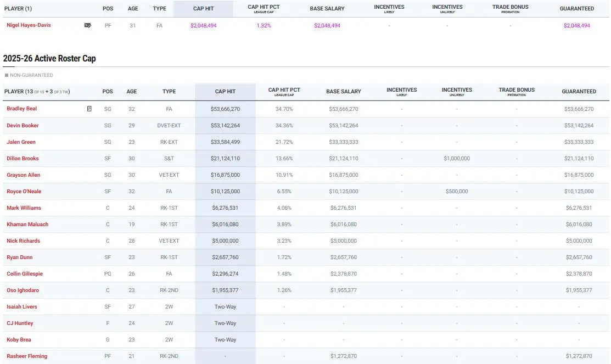Open Mark Williams player link
Screen dimensions: 611x364
point(24,208)
